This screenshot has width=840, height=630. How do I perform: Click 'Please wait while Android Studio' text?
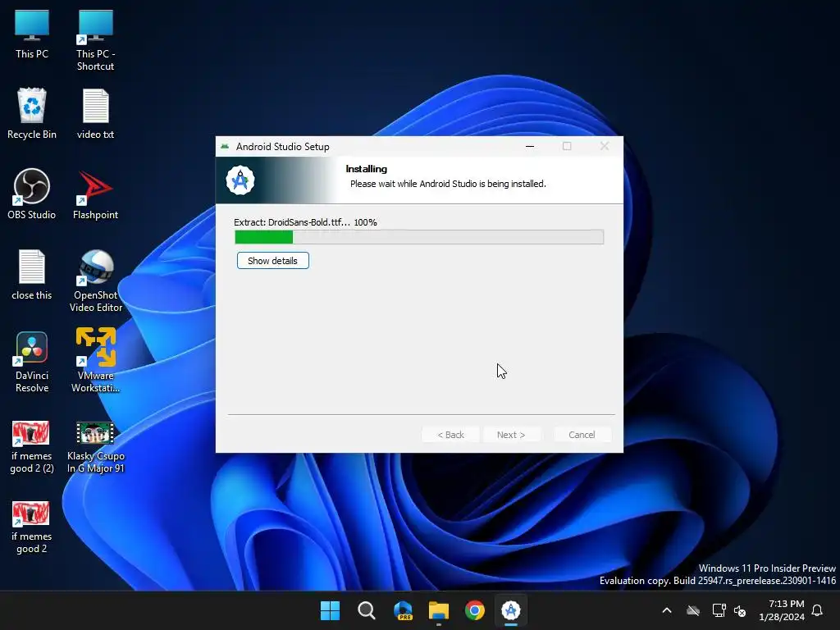click(x=448, y=184)
